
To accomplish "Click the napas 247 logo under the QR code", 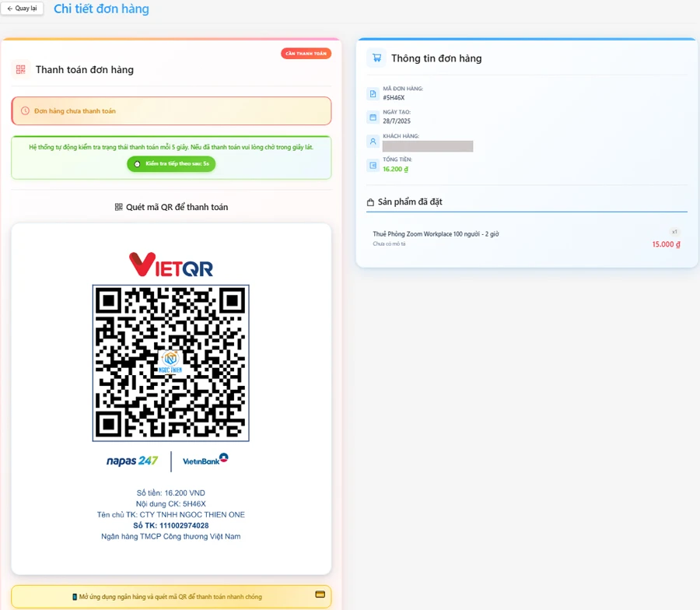I will click(x=131, y=460).
